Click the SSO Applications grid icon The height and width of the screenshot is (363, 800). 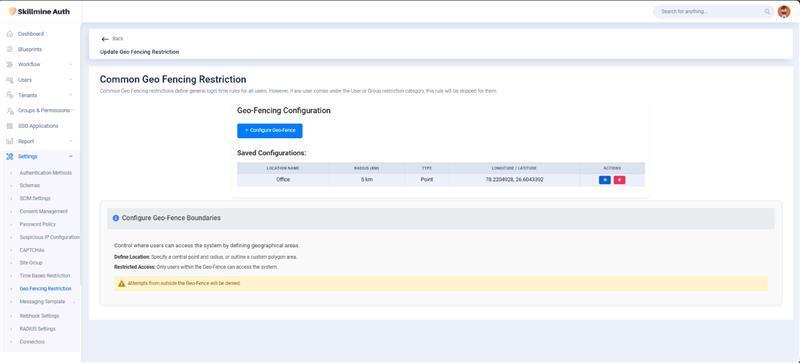pyautogui.click(x=10, y=126)
